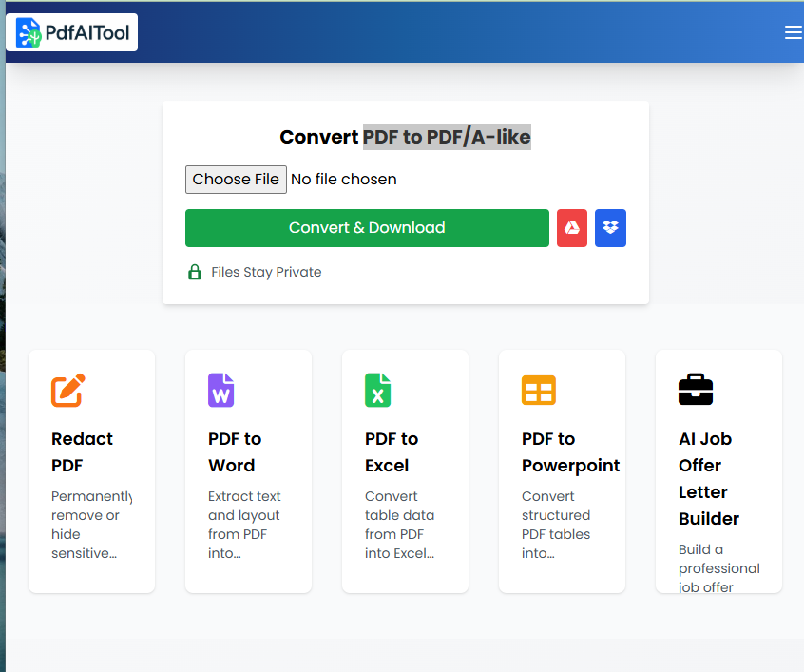Click the PdfAITool logo
The width and height of the screenshot is (804, 672).
point(72,33)
